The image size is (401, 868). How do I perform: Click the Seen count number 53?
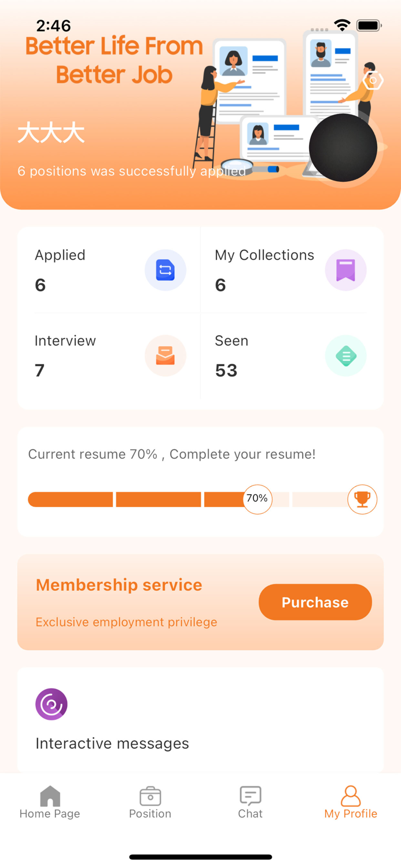coord(226,370)
